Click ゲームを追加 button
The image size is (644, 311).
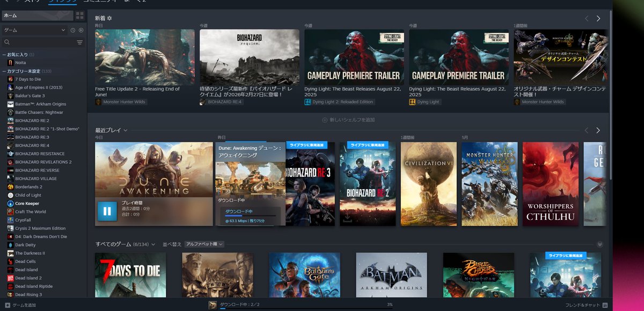pyautogui.click(x=20, y=305)
